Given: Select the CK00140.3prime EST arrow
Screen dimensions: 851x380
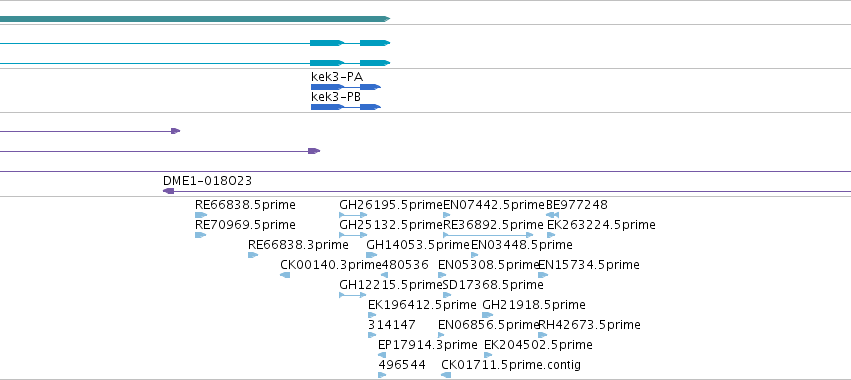Looking at the screenshot, I should [285, 275].
